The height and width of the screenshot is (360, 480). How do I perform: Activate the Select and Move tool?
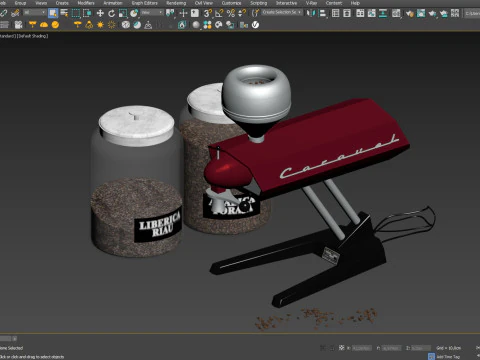[100, 13]
